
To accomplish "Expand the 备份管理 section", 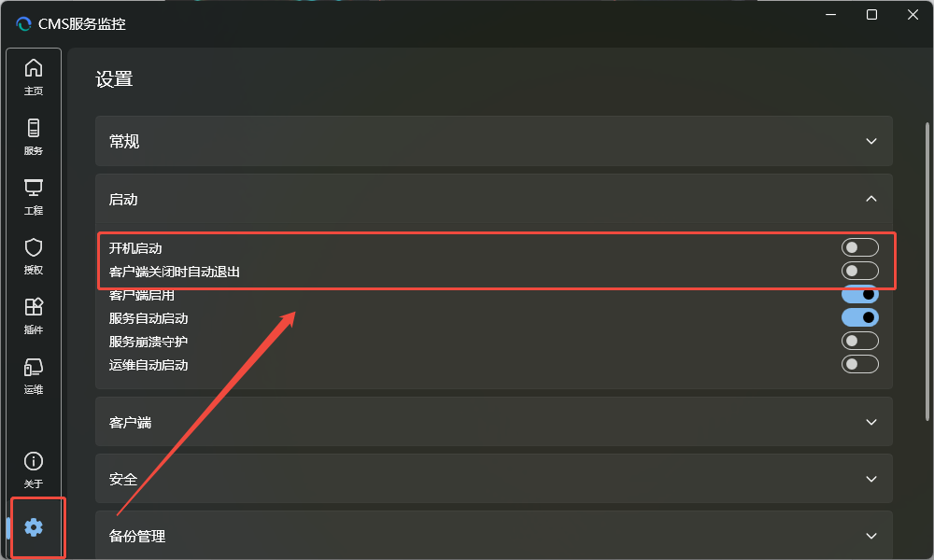I will [870, 536].
